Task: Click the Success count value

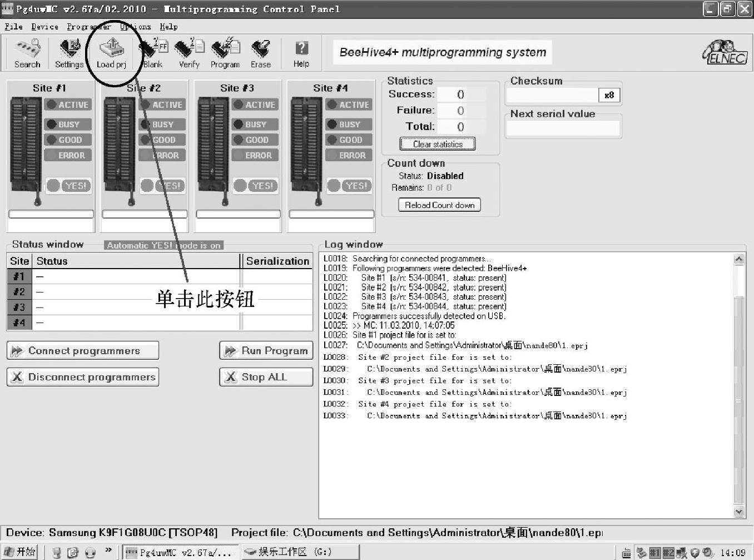Action: pyautogui.click(x=460, y=95)
